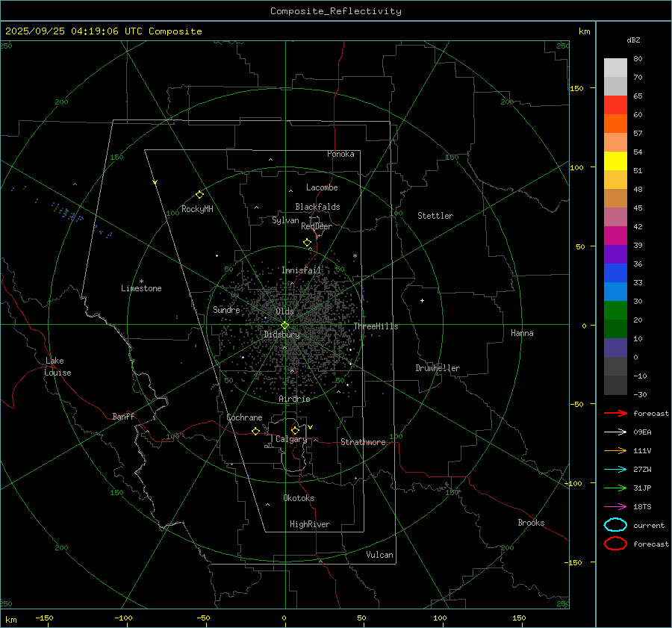
Task: Click the orange 111V arrow legend icon
Action: click(615, 450)
